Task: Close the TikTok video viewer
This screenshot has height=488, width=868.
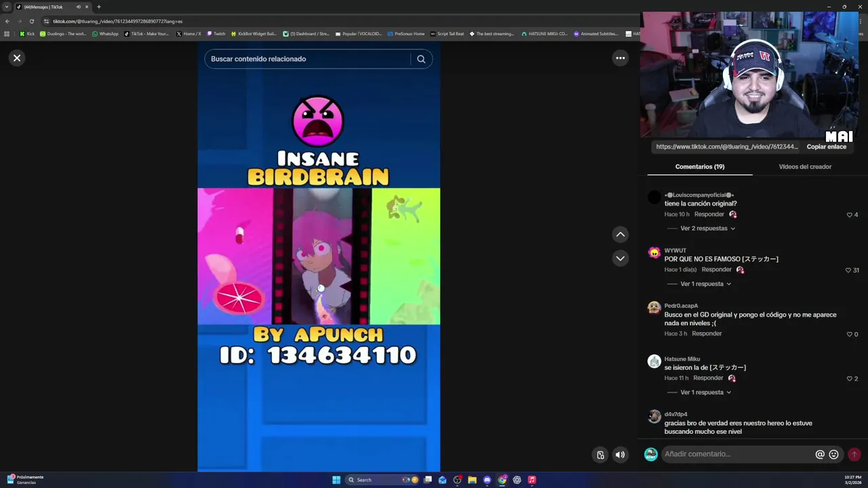Action: (17, 58)
